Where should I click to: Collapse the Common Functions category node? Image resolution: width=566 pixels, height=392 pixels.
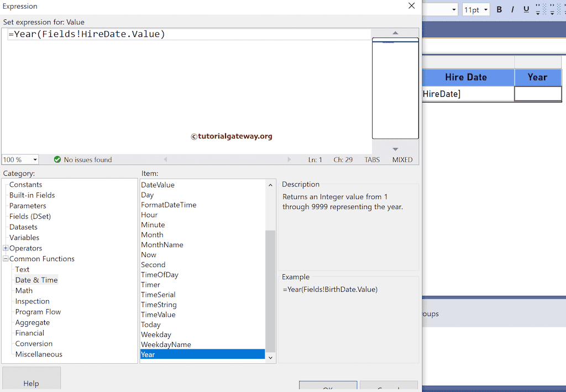click(6, 259)
